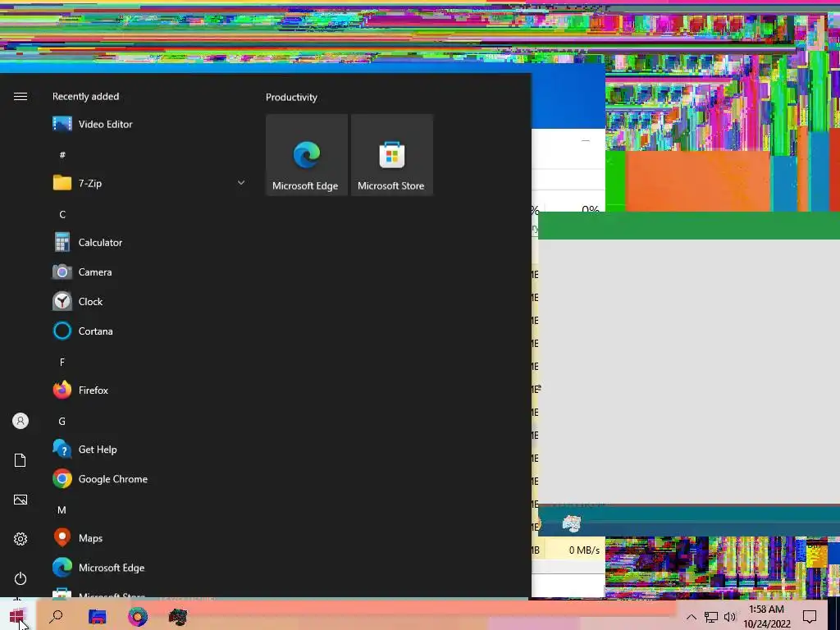Click the icon in the teal glitched bar
Viewport: 840px width, 630px height.
pos(572,523)
